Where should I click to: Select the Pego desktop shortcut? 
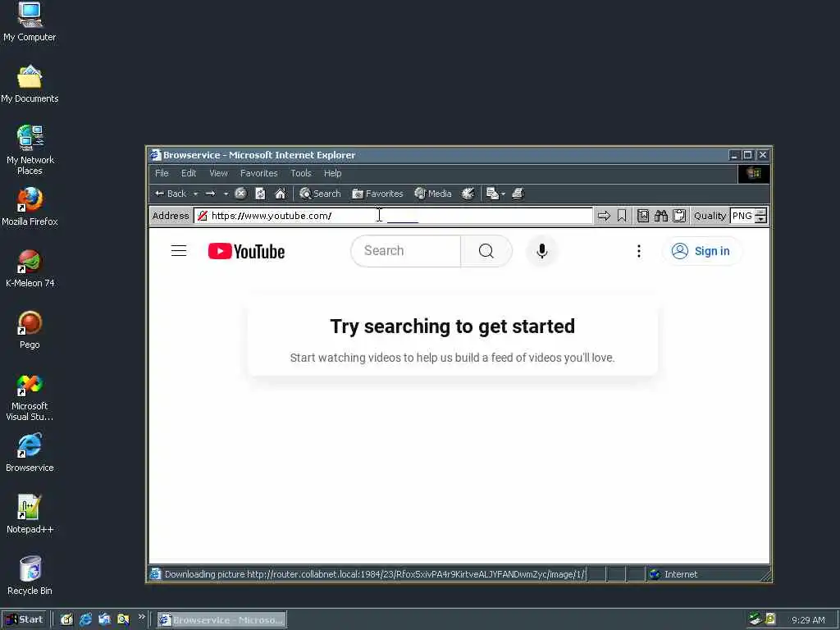pyautogui.click(x=30, y=330)
